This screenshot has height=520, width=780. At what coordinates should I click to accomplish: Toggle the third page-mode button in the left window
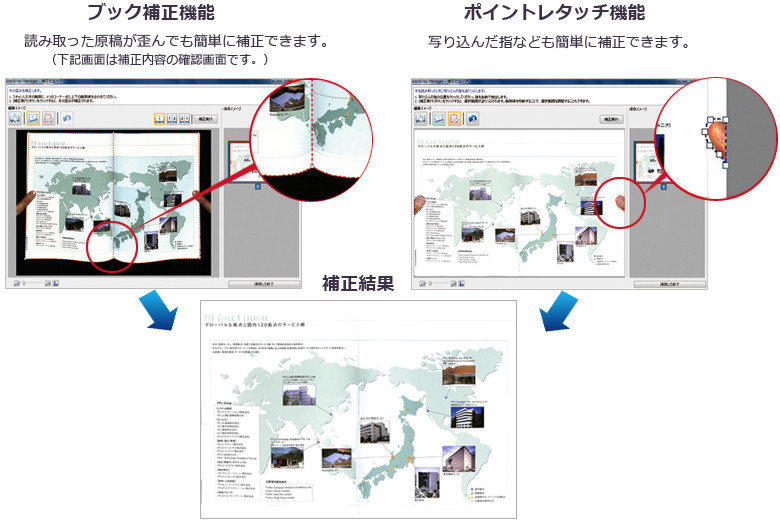coord(186,118)
